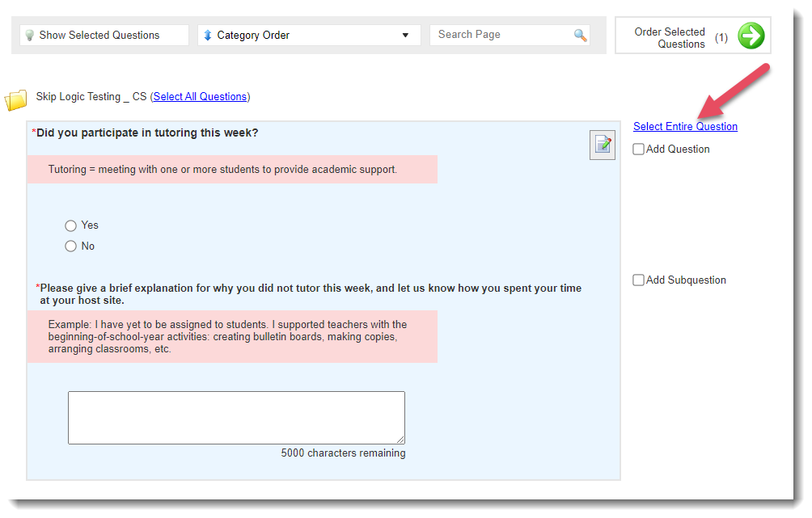The width and height of the screenshot is (812, 518).
Task: Click the explanation text area
Action: click(237, 418)
